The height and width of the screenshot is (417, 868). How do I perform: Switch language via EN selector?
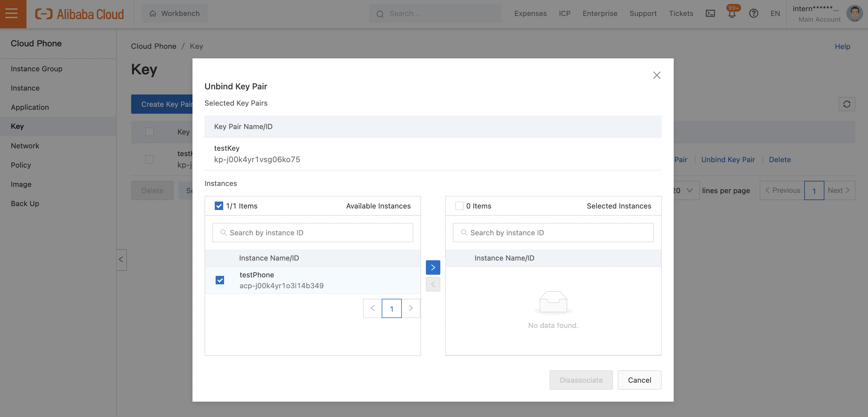(x=775, y=14)
